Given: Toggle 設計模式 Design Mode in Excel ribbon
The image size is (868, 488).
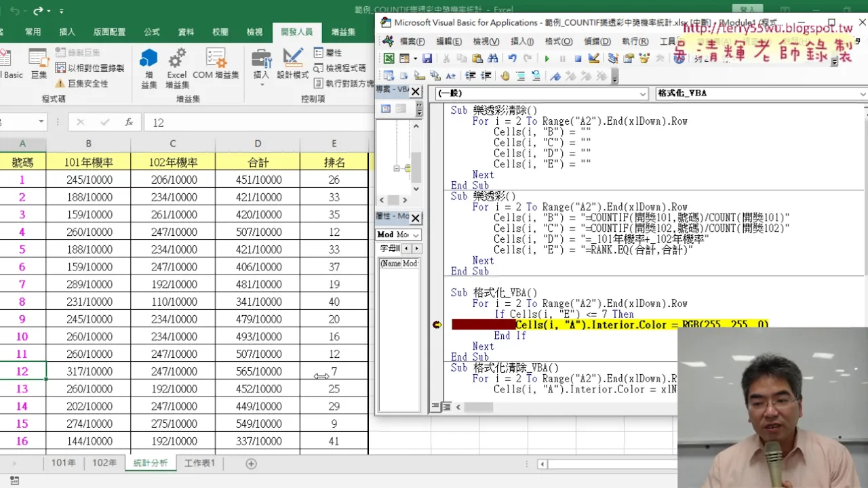Looking at the screenshot, I should pos(293,64).
